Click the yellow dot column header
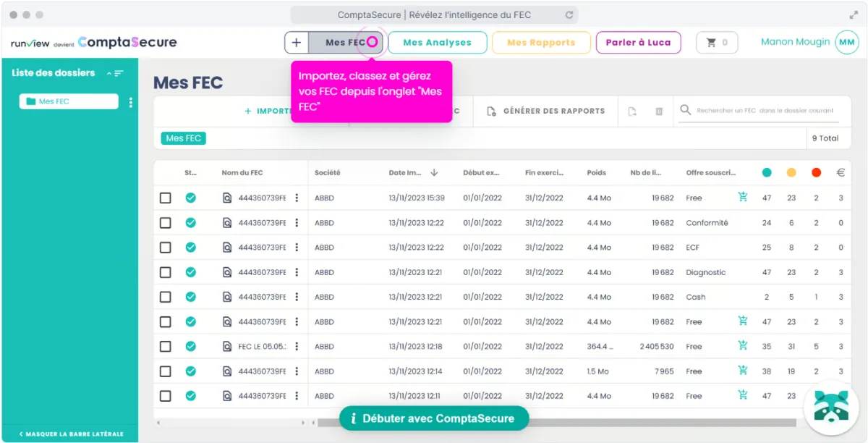Viewport: 868px width, 443px height. (x=791, y=172)
